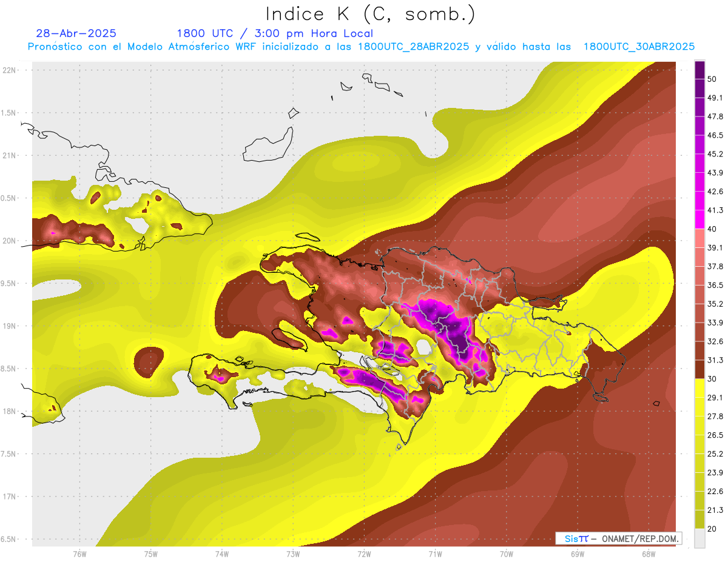Click the colorbar value '20'
Viewport: 728px width, 562px height.
pos(712,529)
